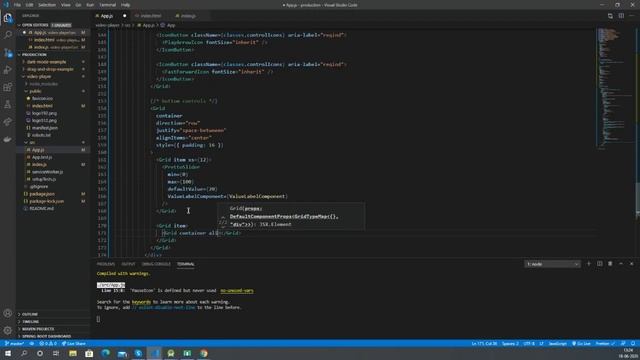The width and height of the screenshot is (640, 360).
Task: Open Google Chrome from the taskbar
Action: coord(204,353)
